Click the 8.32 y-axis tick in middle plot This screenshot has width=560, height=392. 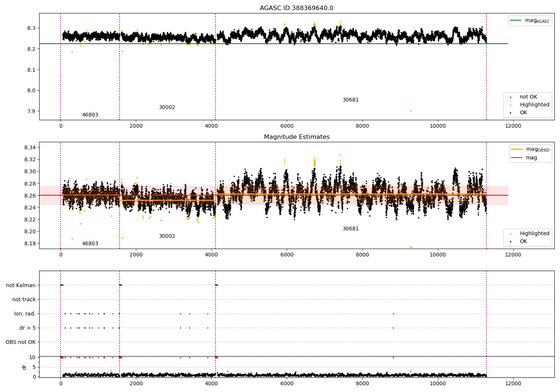[x=30, y=160]
